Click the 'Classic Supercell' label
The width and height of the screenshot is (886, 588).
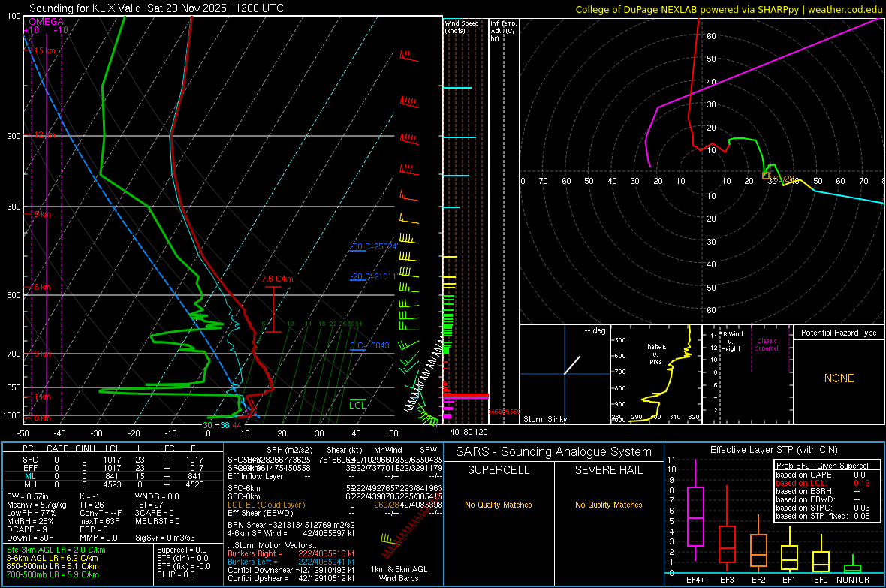coord(767,345)
